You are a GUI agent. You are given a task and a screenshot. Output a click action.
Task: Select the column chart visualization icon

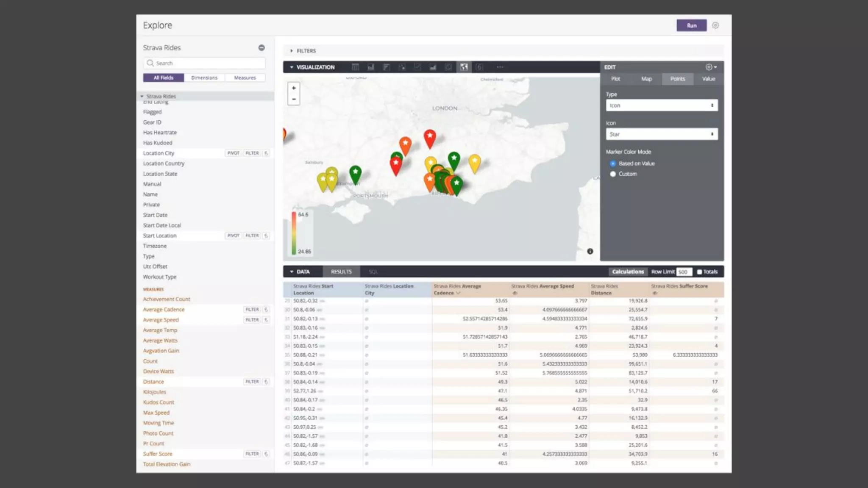point(371,67)
